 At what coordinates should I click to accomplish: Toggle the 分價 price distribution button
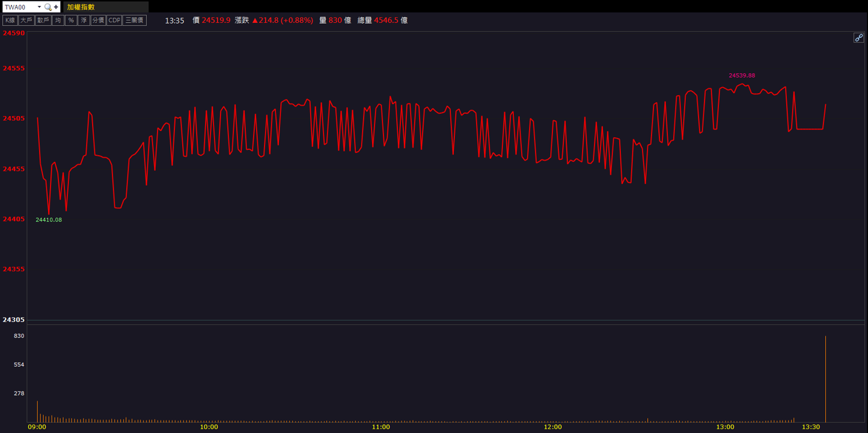pyautogui.click(x=98, y=20)
